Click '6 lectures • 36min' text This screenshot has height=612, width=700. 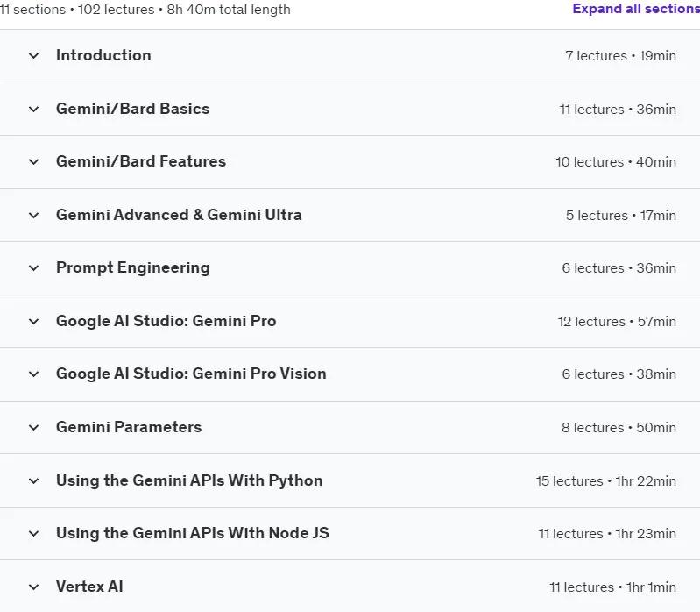click(x=619, y=268)
